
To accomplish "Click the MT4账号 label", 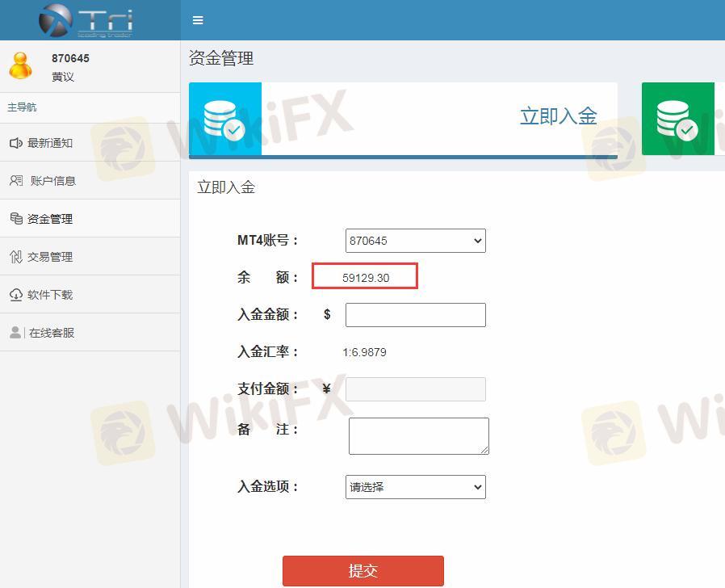I will pos(268,240).
